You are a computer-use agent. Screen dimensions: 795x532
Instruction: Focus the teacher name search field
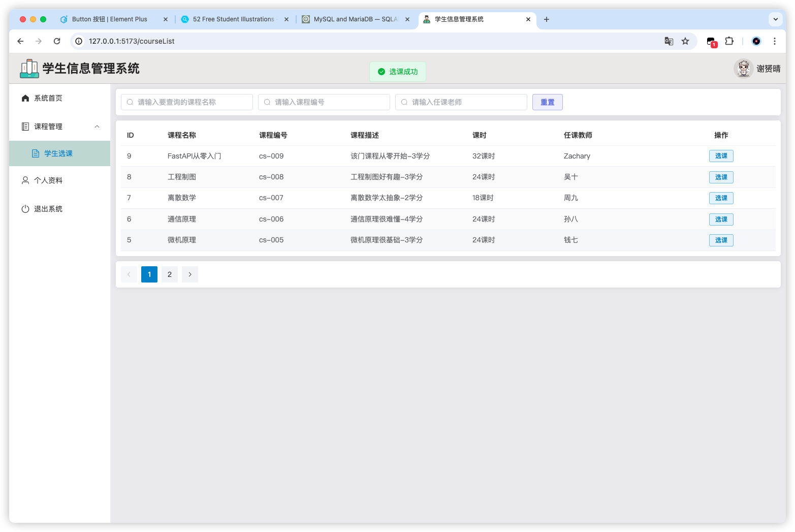point(461,102)
